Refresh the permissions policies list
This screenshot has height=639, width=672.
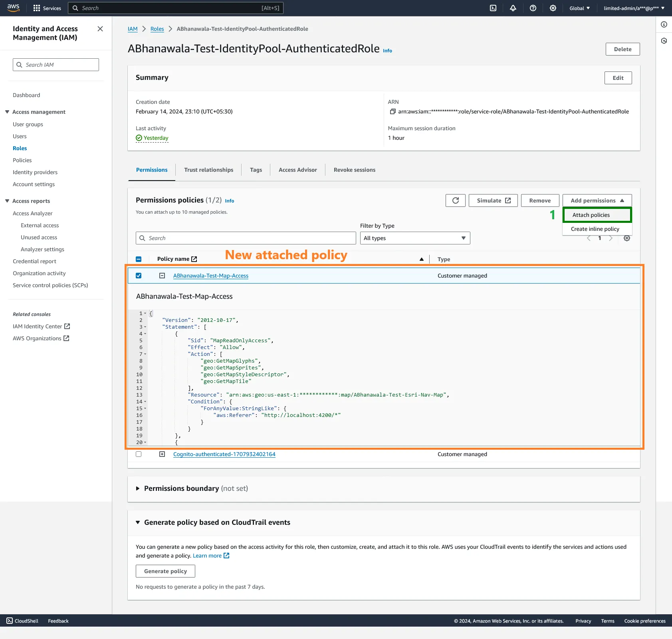click(456, 200)
